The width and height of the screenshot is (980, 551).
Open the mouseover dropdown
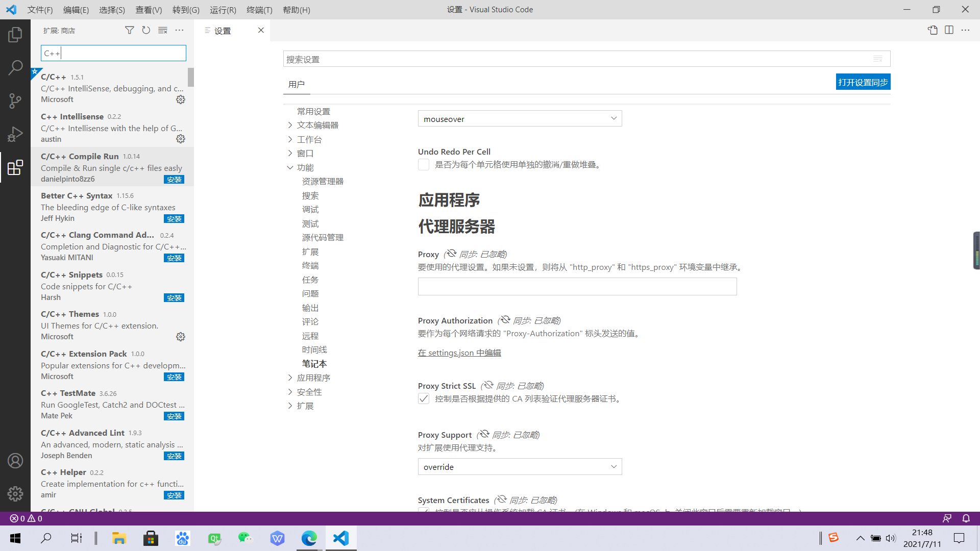pyautogui.click(x=520, y=118)
